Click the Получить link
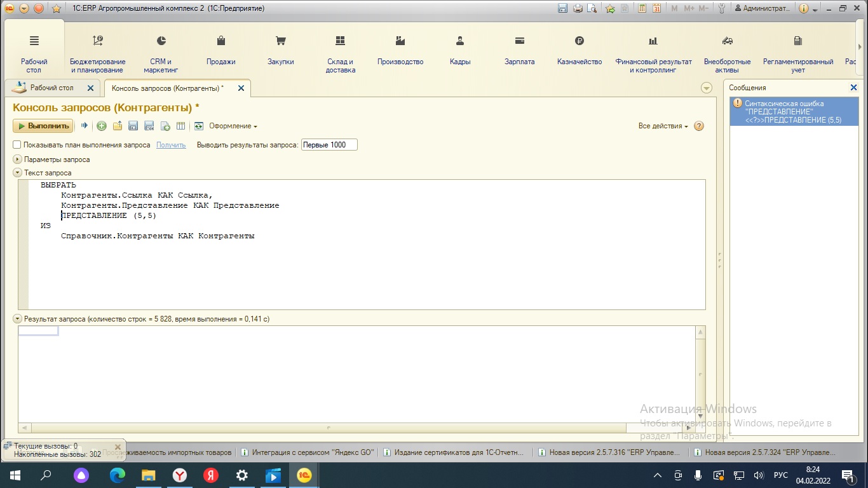868x488 pixels. [x=171, y=145]
